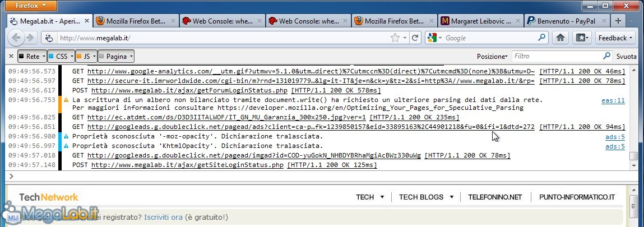Open the URL history dropdown arrow

tap(405, 38)
